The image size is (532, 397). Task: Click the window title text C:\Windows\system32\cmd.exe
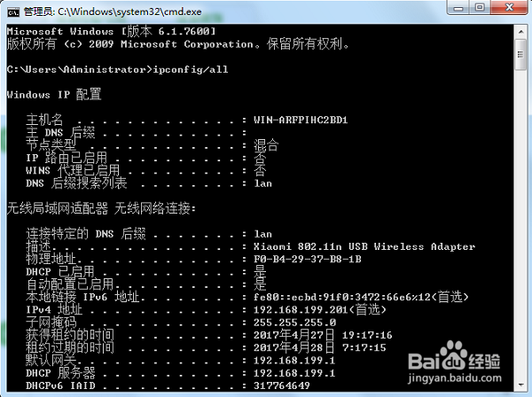click(129, 12)
